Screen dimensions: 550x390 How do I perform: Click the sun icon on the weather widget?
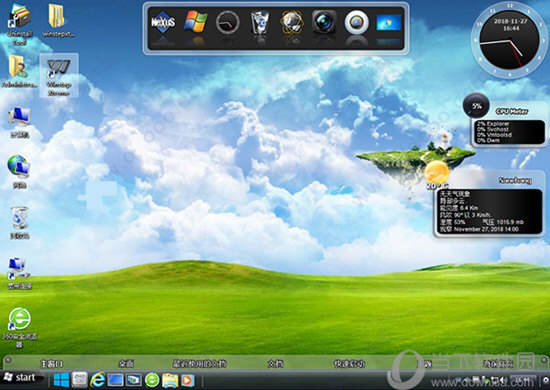pos(436,172)
